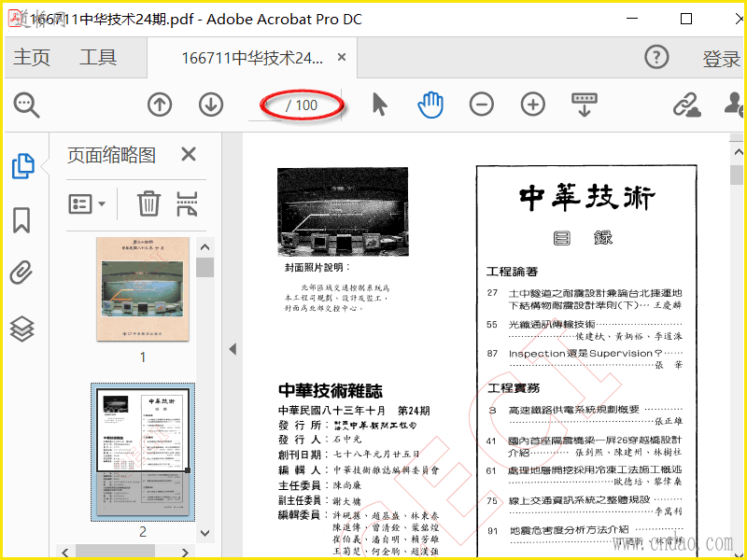This screenshot has height=560, width=747.
Task: Click the 頁面縮略圖 panel title
Action: tap(111, 155)
